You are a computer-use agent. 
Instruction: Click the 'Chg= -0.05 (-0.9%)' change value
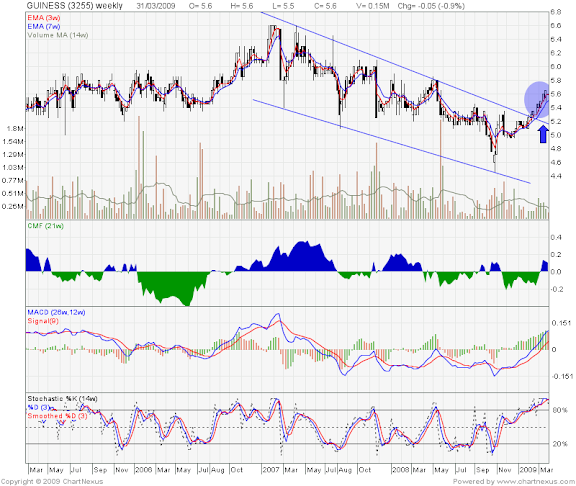pyautogui.click(x=431, y=6)
